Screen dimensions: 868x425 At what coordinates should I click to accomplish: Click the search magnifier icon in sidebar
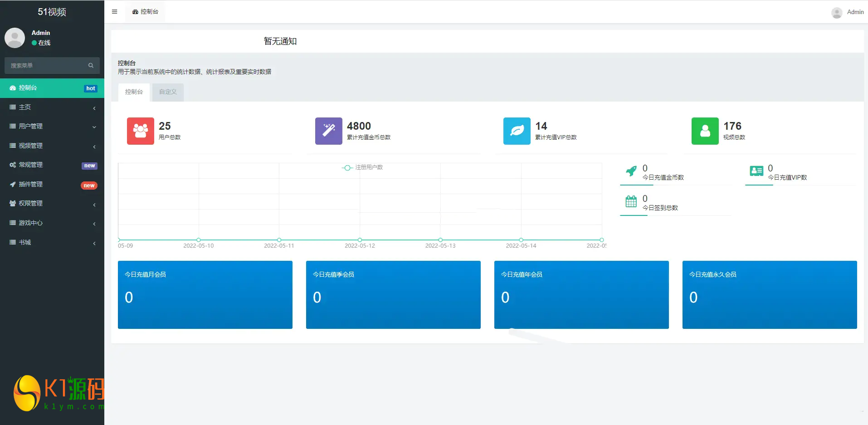(x=91, y=65)
